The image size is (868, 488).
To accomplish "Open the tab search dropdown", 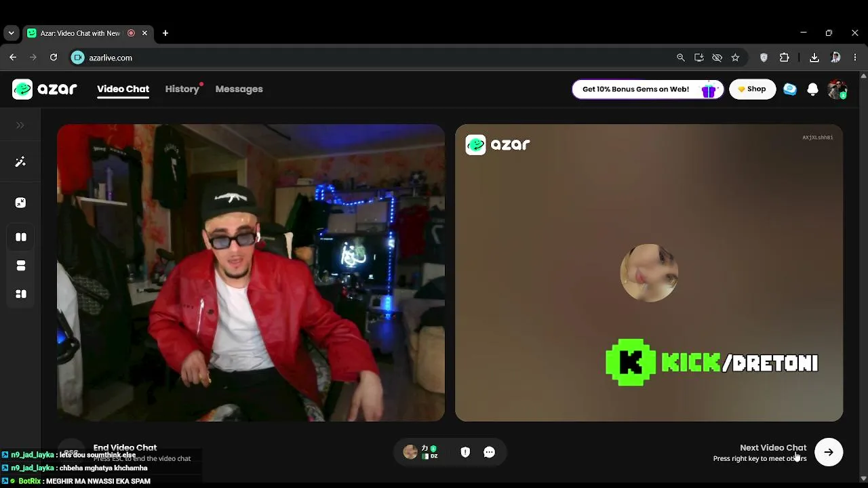I will pos(11,33).
